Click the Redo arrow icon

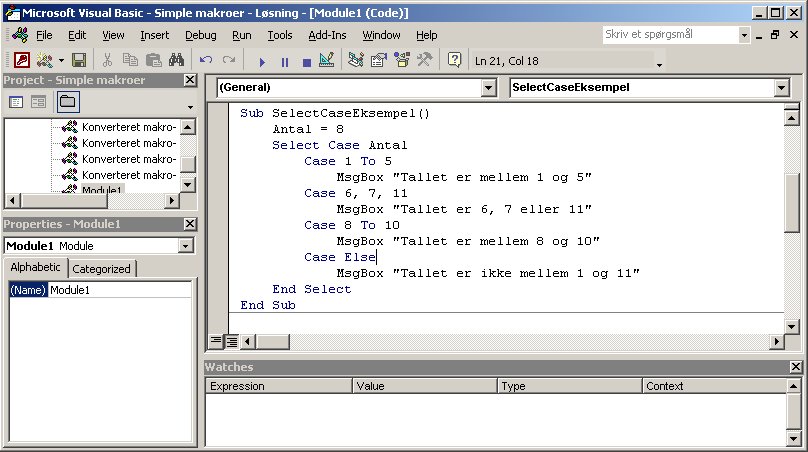(x=229, y=60)
